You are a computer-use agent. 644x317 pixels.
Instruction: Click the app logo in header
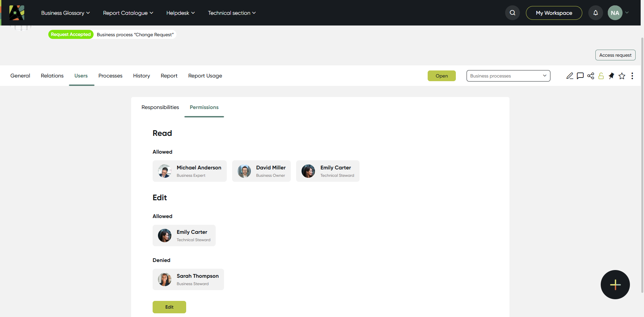tap(17, 13)
